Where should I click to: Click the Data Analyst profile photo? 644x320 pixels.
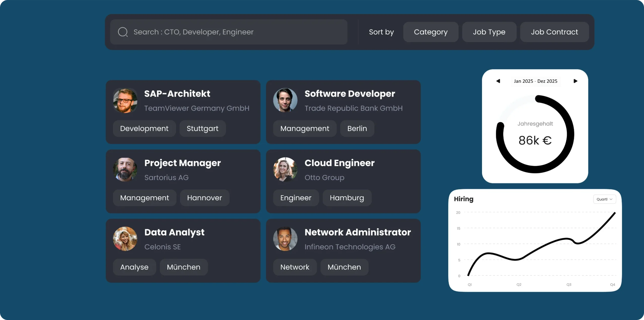click(125, 239)
